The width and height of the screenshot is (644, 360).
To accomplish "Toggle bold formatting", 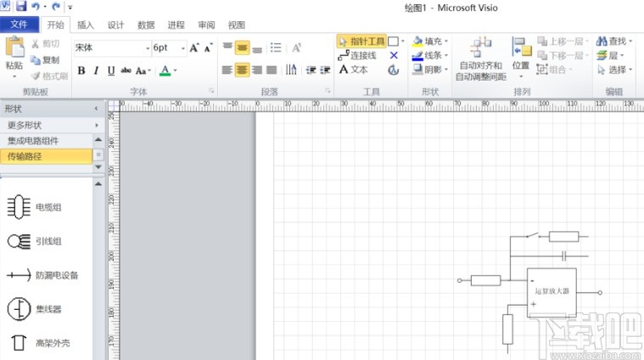I will click(81, 70).
